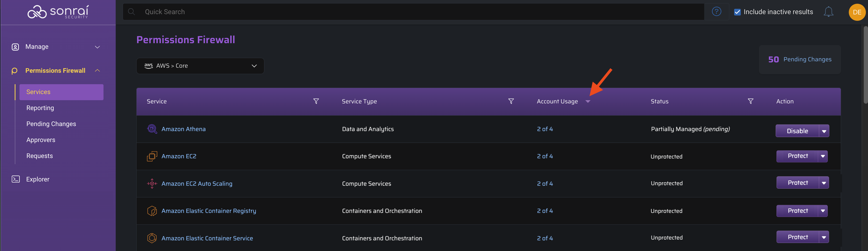
Task: Open Disable dropdown arrow for Amazon Athena
Action: click(824, 131)
